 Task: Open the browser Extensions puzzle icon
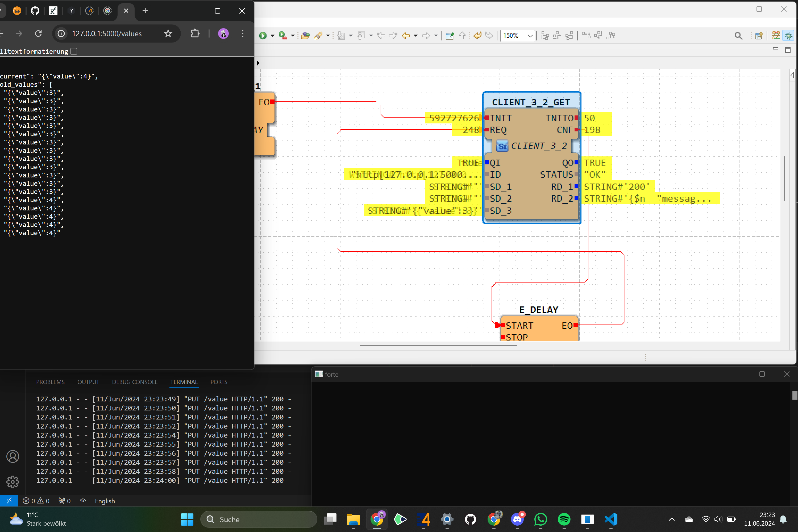195,34
